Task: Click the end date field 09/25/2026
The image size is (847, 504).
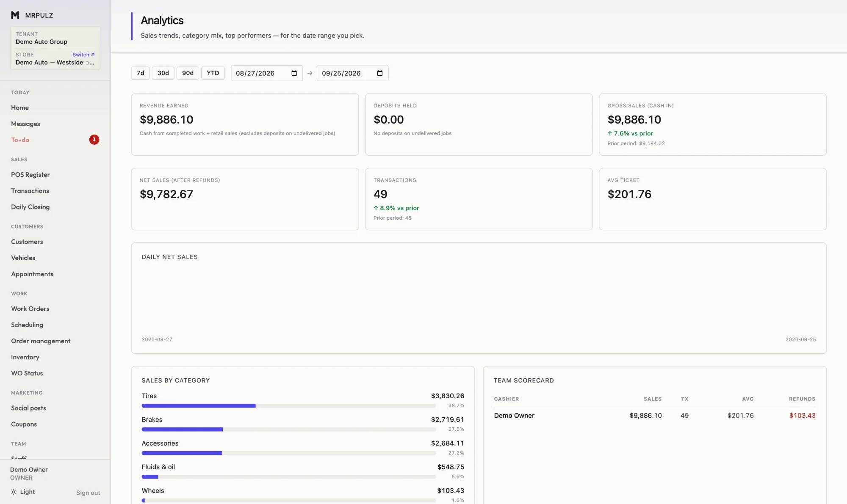Action: coord(352,73)
